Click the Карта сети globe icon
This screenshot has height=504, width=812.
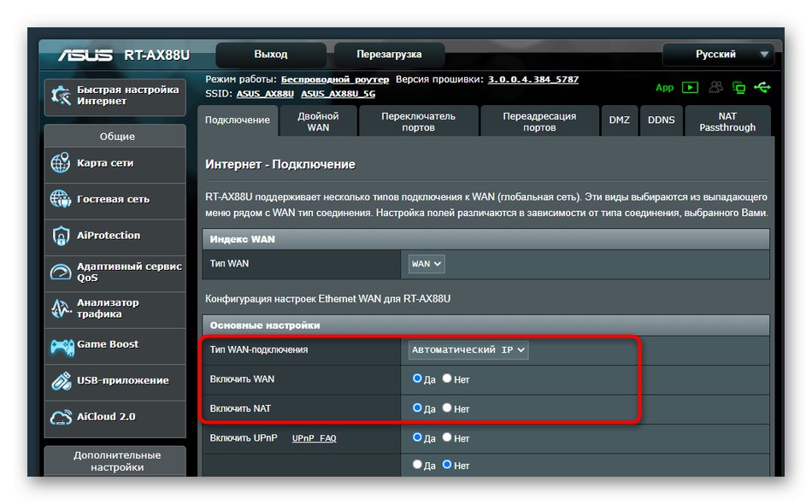coord(61,163)
